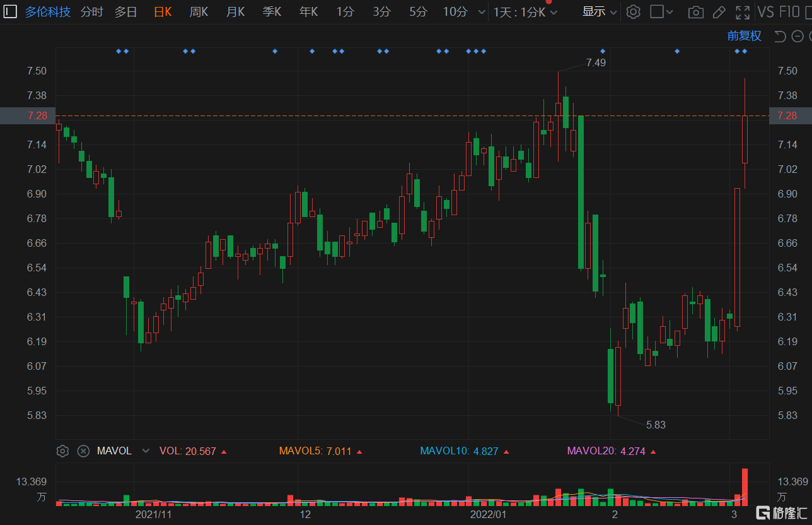Click the MAVOL20: 4.274 value
Viewport: 812px width, 525px height.
(612, 451)
